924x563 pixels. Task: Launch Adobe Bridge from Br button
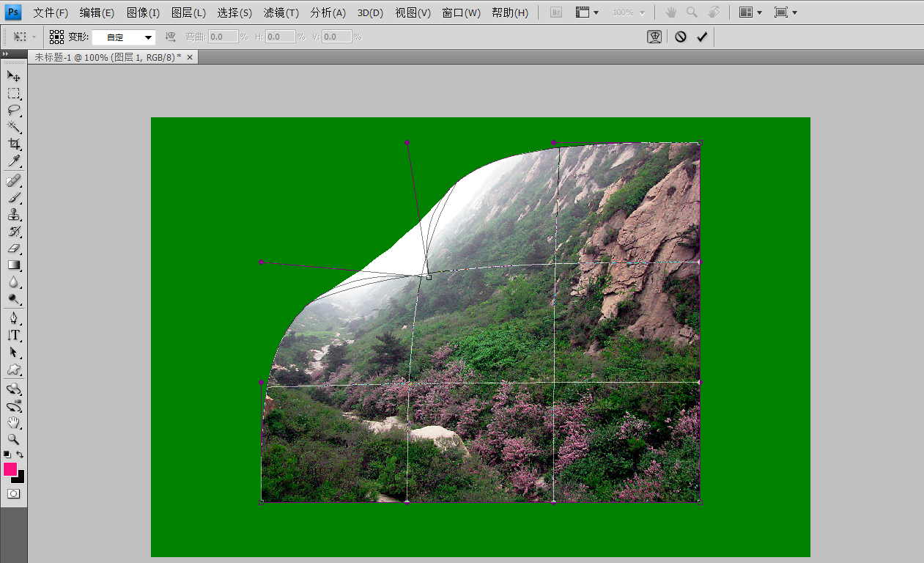(x=556, y=12)
